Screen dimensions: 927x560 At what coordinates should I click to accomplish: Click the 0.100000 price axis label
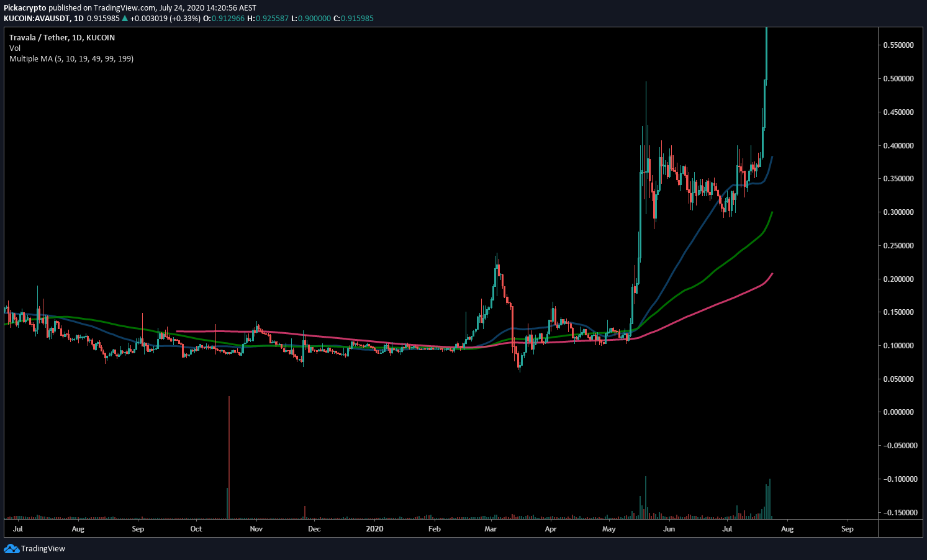pyautogui.click(x=898, y=346)
